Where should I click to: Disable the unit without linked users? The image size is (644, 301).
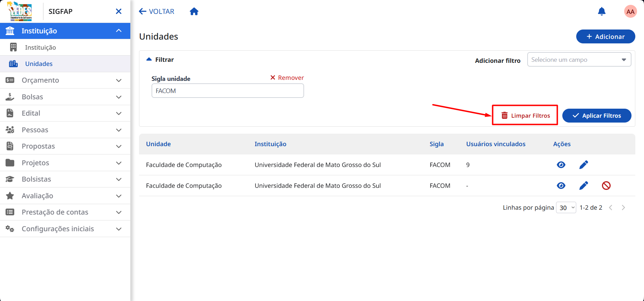(x=606, y=185)
